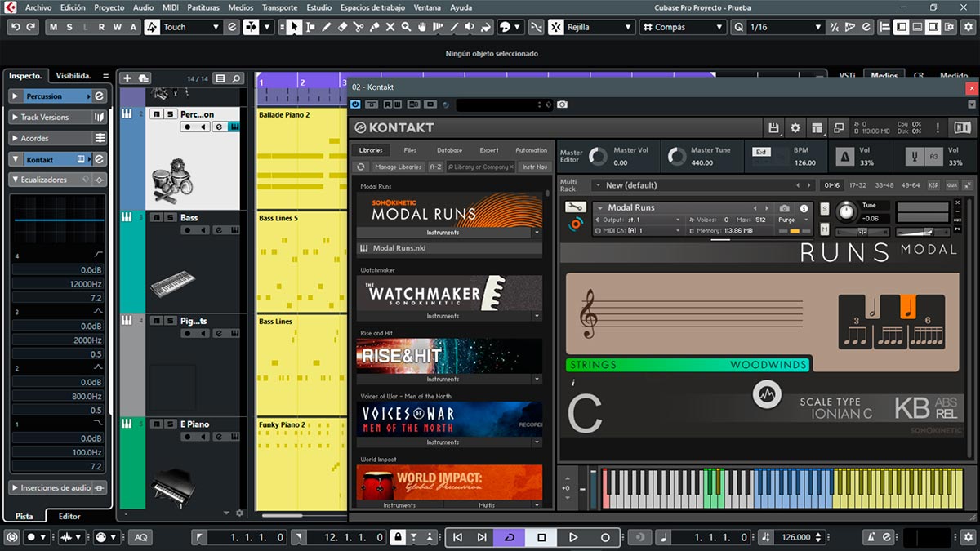Open the Archivo menu
The height and width of the screenshot is (551, 980).
coord(38,7)
